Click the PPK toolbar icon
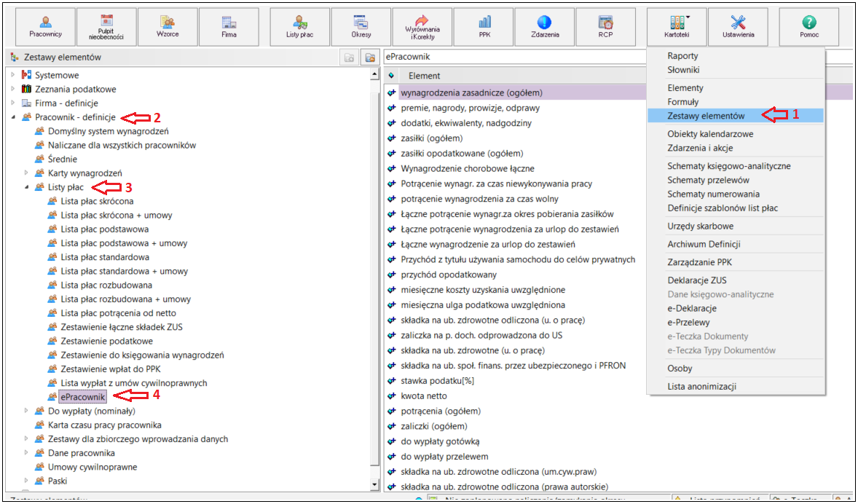The image size is (858, 504). pos(484,27)
